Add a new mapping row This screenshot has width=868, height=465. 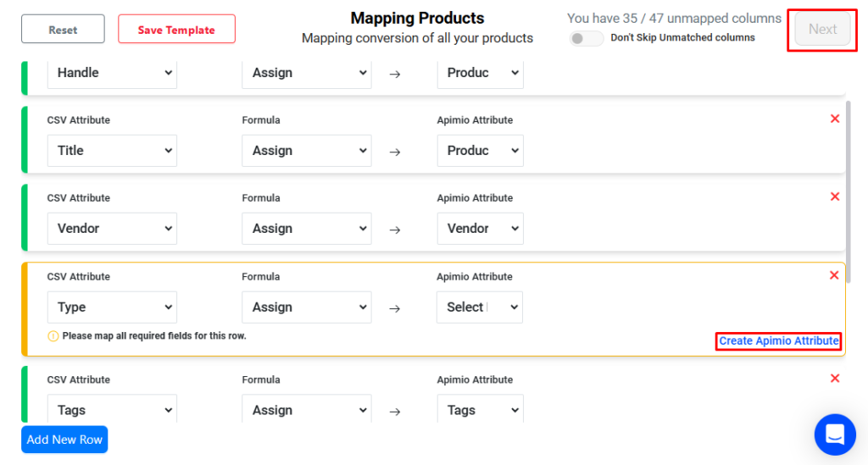64,440
